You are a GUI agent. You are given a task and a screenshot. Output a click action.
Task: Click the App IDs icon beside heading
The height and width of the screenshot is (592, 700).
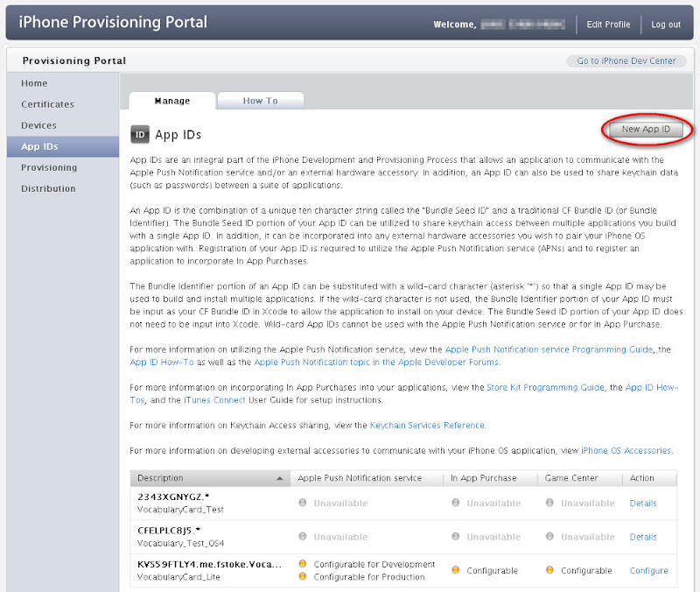tap(140, 134)
